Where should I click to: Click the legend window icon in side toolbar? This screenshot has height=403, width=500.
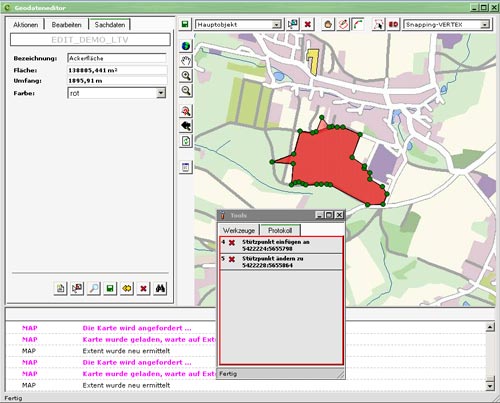186,167
